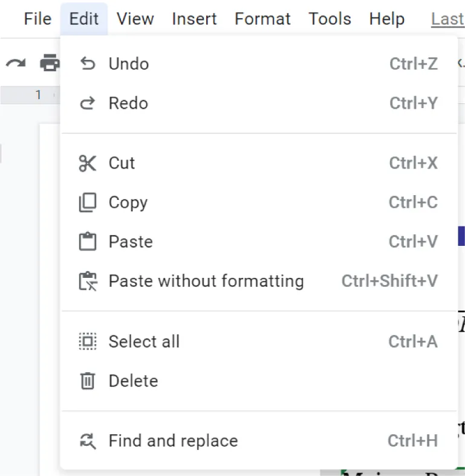The image size is (465, 476).
Task: Open the View menu
Action: (x=135, y=19)
